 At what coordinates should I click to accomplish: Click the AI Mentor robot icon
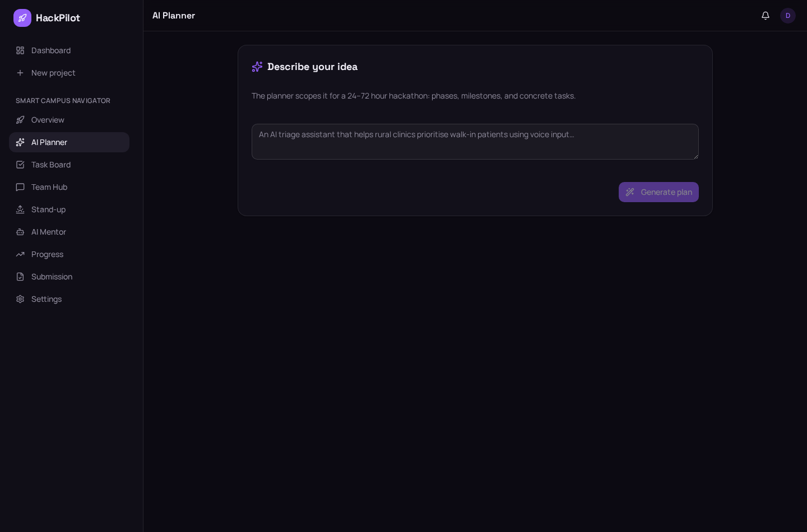(20, 232)
